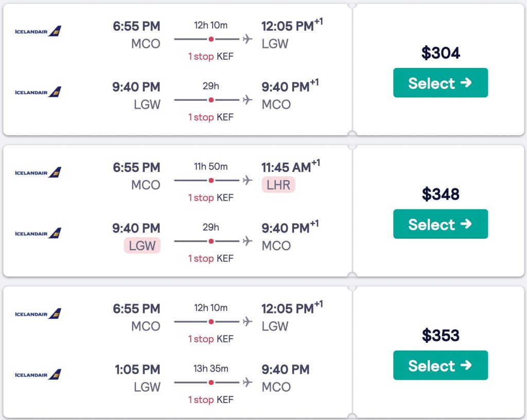Click Icelandair logo on $353 return flight
Screen dimensions: 527x420
(38, 374)
